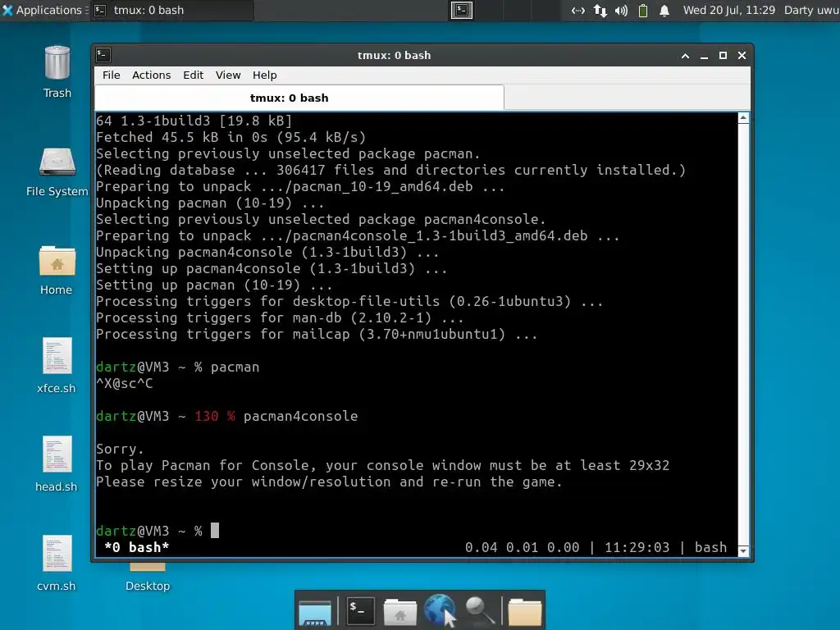Launch the Web Browser globe dock icon
840x630 pixels.
click(440, 610)
